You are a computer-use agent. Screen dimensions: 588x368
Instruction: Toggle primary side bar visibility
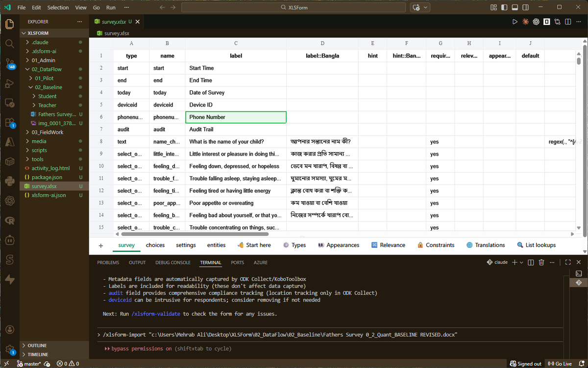(504, 7)
